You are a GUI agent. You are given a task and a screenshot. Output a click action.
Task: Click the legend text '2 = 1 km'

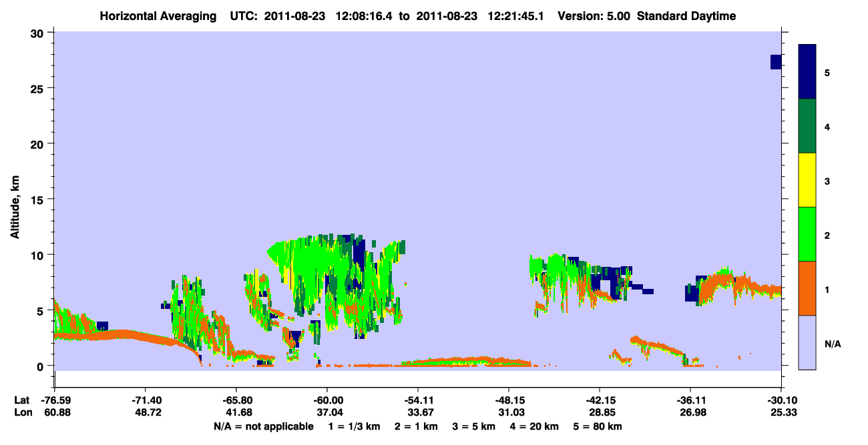pyautogui.click(x=417, y=426)
